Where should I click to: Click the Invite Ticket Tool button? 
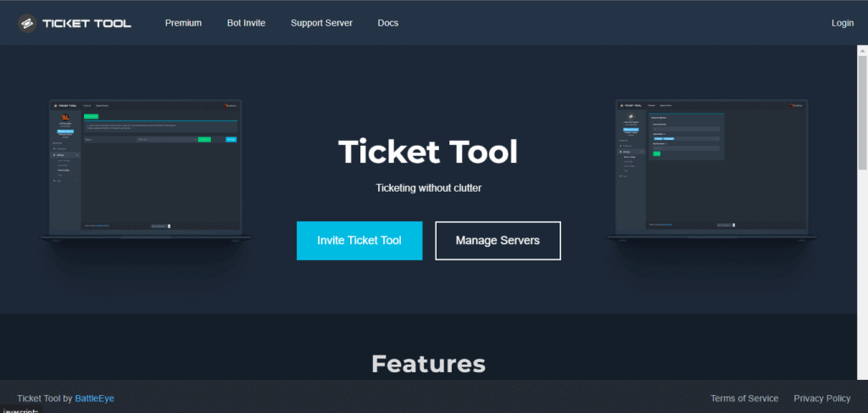pos(359,241)
